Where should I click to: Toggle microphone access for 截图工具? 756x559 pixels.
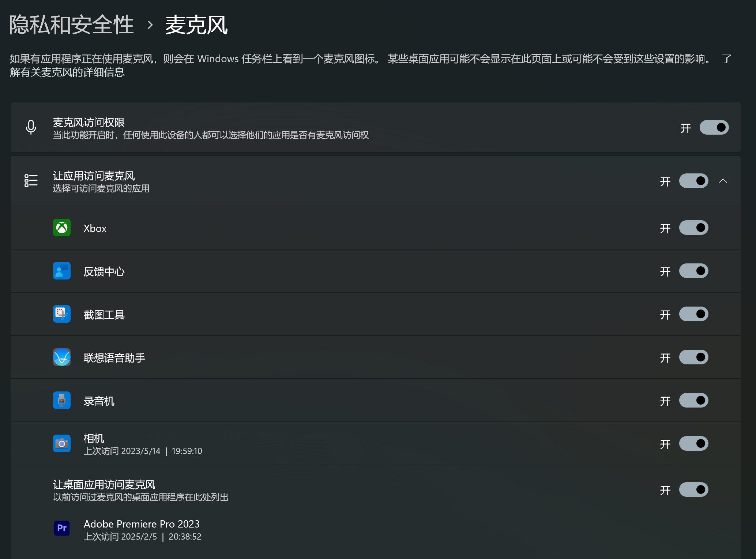693,314
